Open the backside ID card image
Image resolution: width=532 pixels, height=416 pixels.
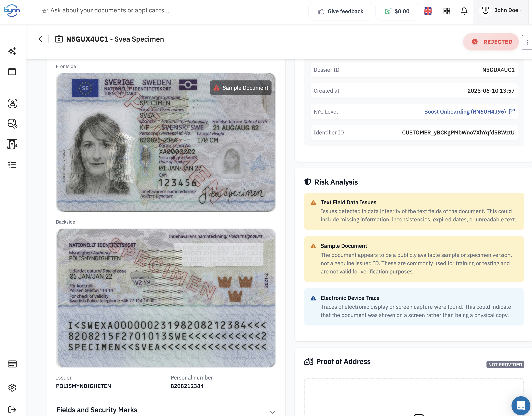[166, 298]
